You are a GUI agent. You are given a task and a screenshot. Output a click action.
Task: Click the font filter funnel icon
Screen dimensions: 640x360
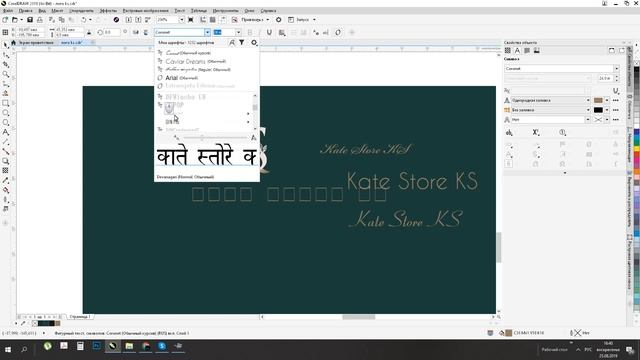click(242, 42)
